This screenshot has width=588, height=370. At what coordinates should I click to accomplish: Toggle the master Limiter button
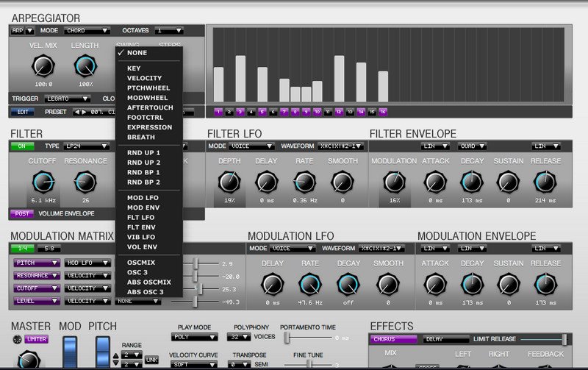click(x=37, y=339)
